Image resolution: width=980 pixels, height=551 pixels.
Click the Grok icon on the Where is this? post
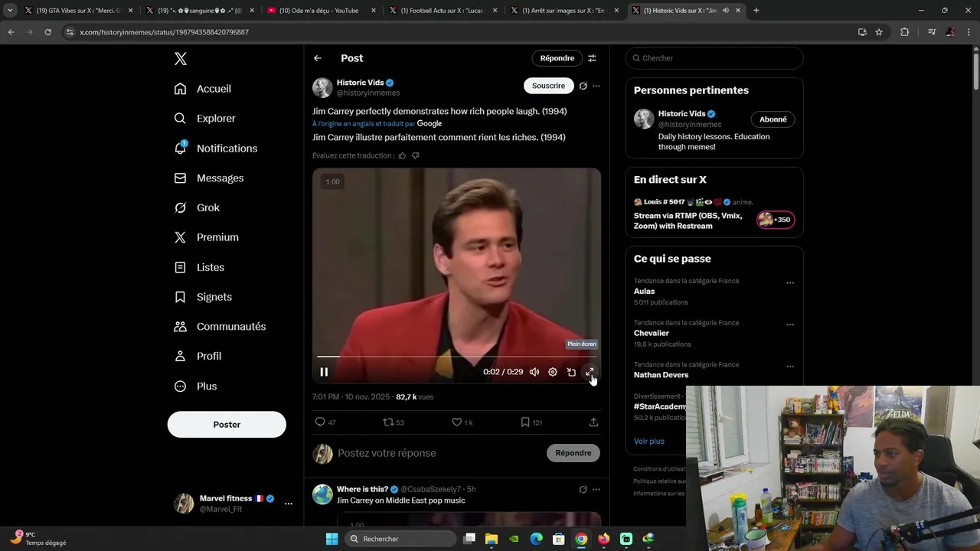pyautogui.click(x=583, y=490)
